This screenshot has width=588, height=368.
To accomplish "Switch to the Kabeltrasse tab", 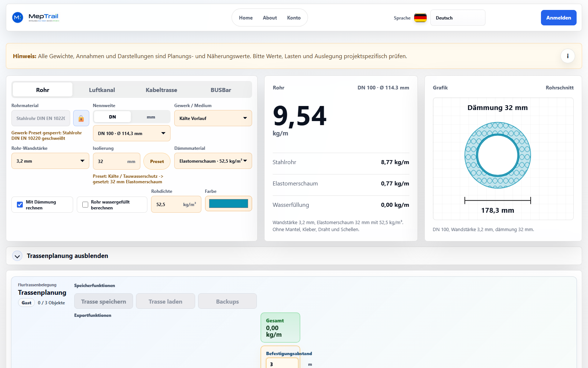I will click(x=161, y=90).
